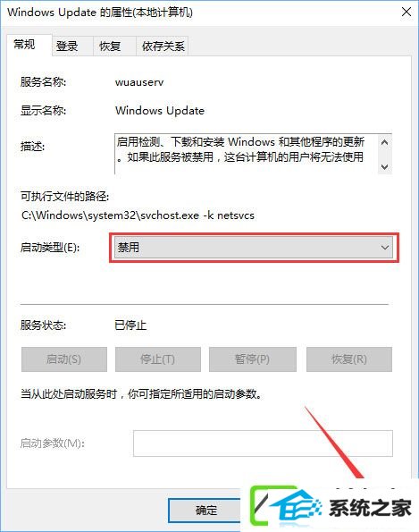Select the 恢复 tab
419x532 pixels.
tap(110, 46)
